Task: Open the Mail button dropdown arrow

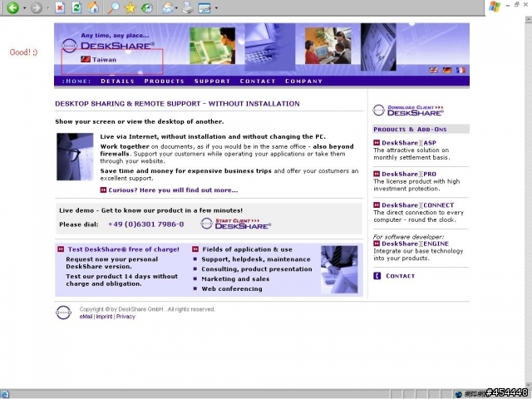Action: tap(176, 7)
